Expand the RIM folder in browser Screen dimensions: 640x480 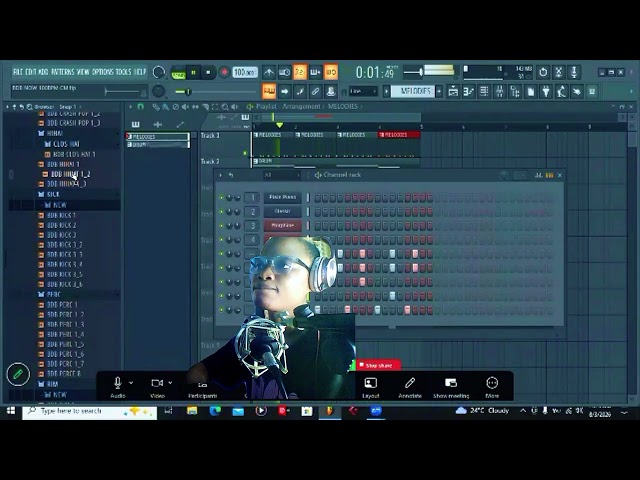[x=48, y=384]
